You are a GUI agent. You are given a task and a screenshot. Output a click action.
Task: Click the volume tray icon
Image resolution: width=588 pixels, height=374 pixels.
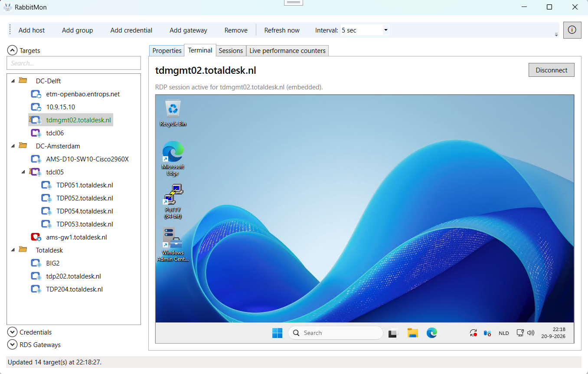tap(531, 333)
